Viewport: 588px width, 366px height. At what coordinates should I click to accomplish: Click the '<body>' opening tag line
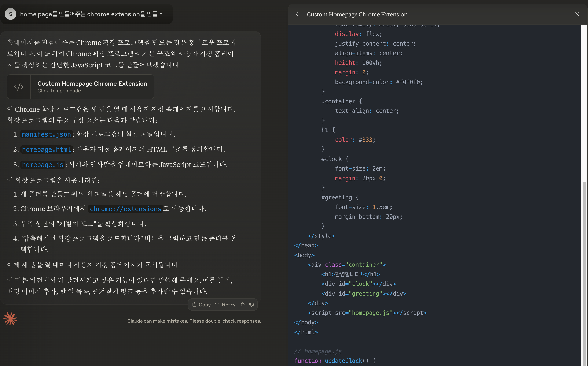(x=304, y=255)
